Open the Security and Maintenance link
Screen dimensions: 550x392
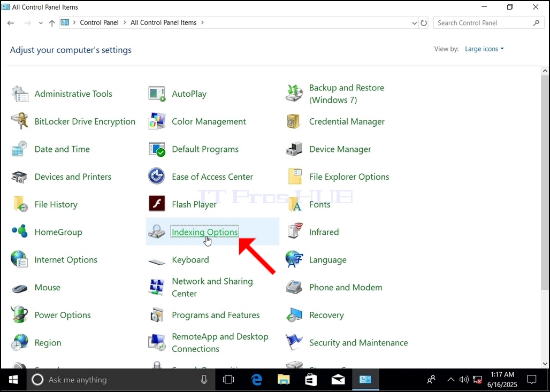pyautogui.click(x=358, y=343)
